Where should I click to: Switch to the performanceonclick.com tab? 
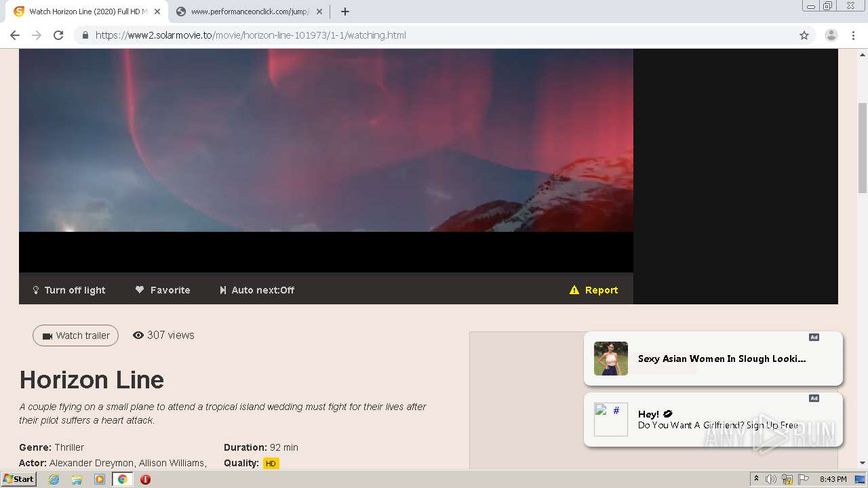[x=250, y=12]
